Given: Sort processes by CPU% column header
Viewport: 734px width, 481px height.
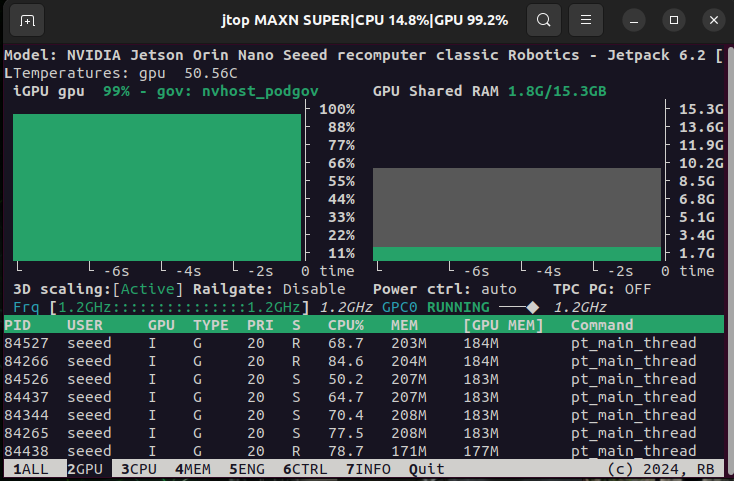Looking at the screenshot, I should 347,325.
